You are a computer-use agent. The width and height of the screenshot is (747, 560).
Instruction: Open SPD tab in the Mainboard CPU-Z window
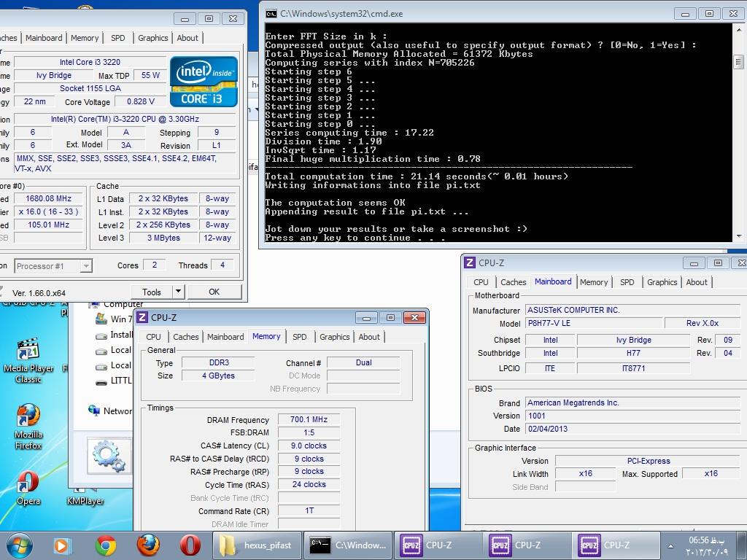(627, 282)
